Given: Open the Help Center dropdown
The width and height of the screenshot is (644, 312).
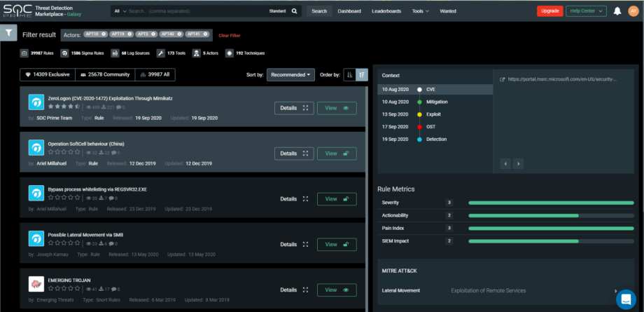Looking at the screenshot, I should (x=586, y=11).
